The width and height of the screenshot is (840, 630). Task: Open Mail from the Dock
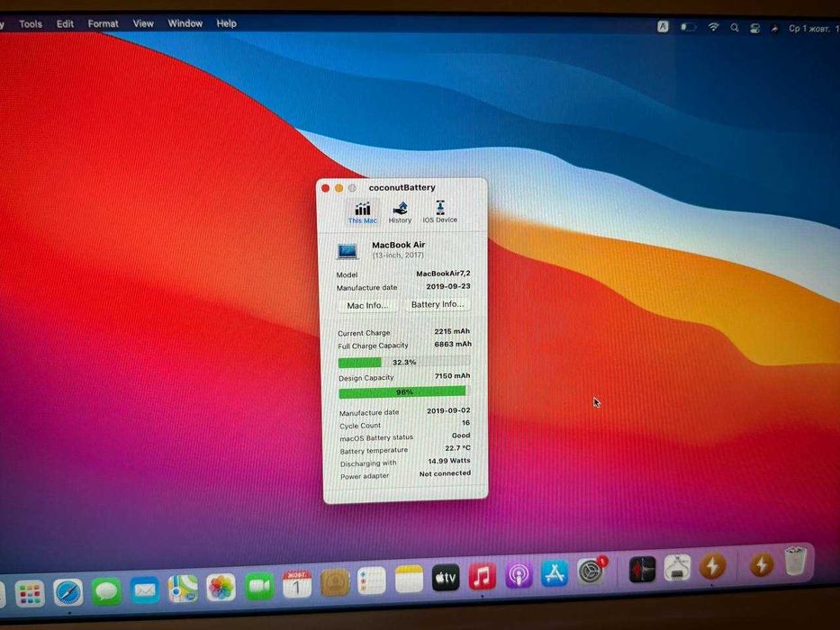[145, 589]
